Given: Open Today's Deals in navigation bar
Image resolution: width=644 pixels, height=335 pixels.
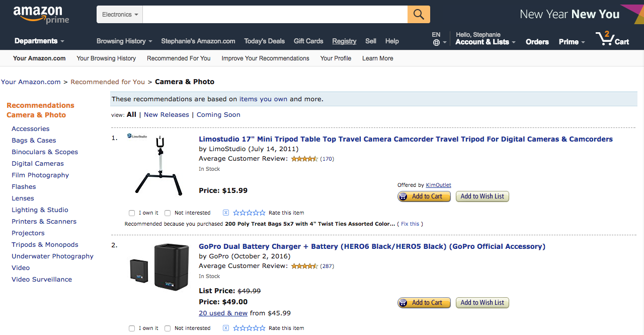Looking at the screenshot, I should (x=264, y=41).
